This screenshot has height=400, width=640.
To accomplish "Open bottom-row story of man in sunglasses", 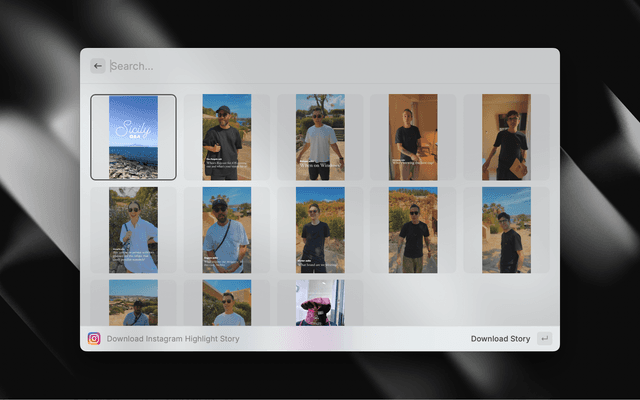I will click(x=227, y=303).
